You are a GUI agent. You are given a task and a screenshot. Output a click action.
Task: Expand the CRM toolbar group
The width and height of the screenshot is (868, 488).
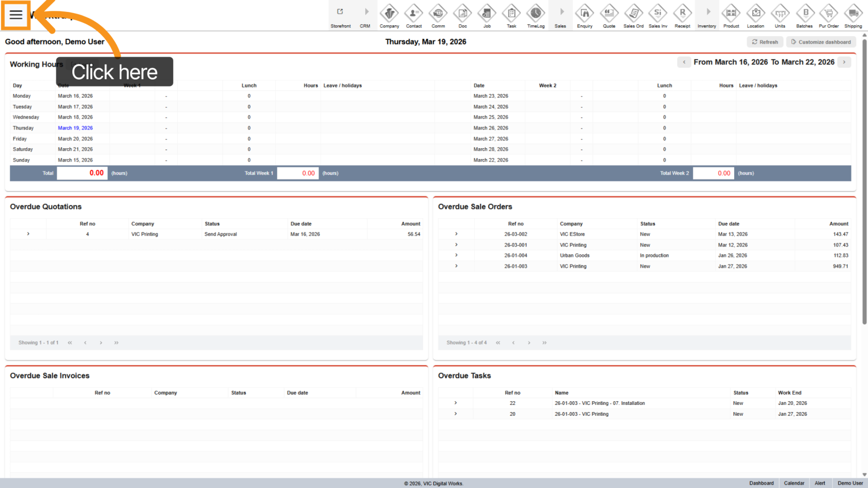365,12
